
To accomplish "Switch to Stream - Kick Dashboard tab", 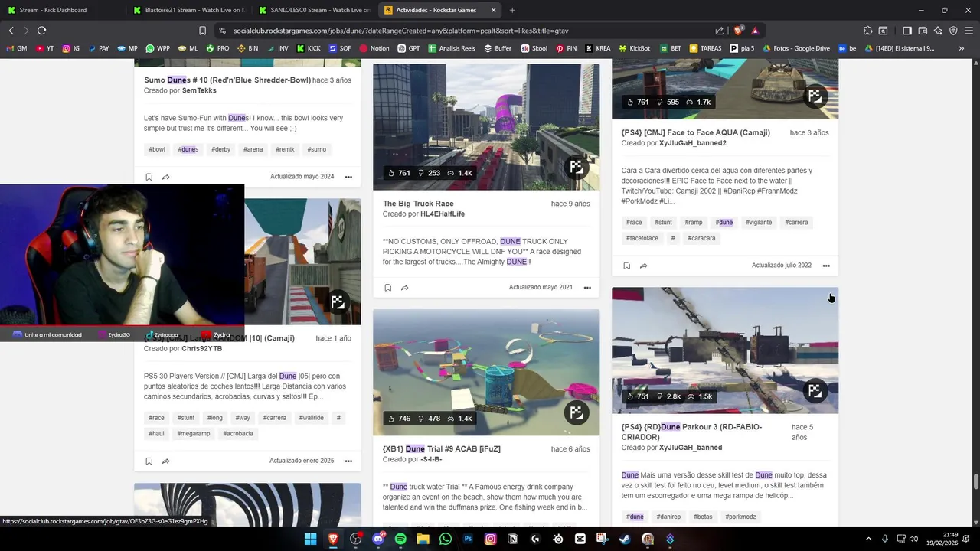I will (x=59, y=10).
